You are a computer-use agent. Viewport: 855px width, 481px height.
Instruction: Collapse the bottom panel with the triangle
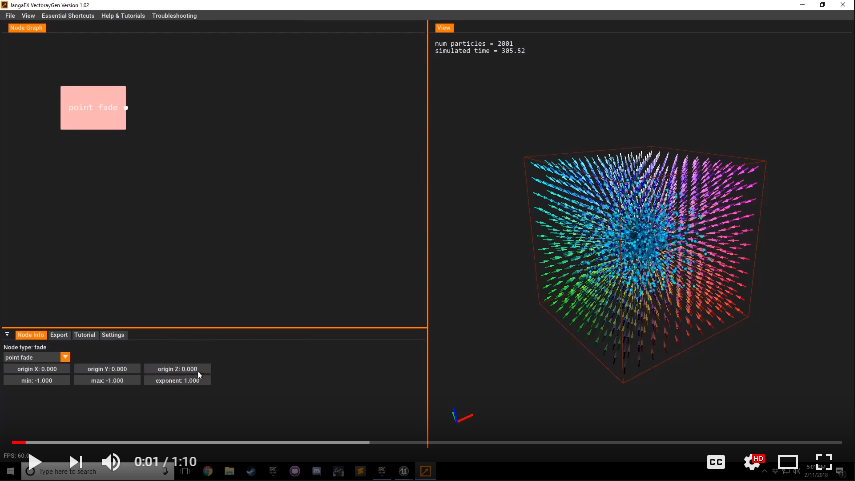pyautogui.click(x=7, y=334)
